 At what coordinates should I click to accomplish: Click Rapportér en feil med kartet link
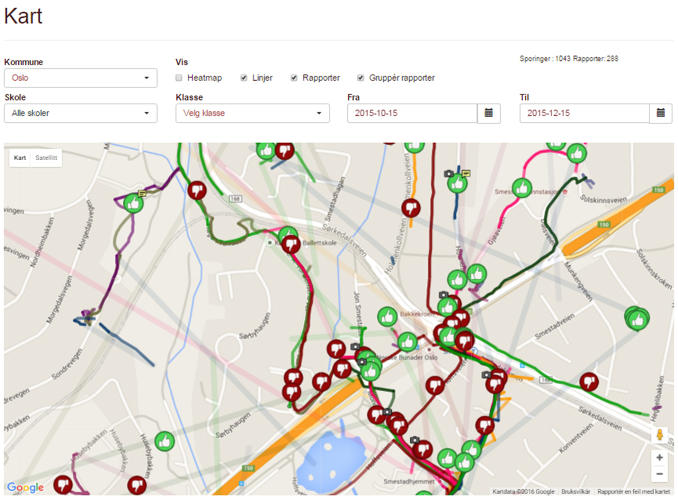[x=632, y=492]
